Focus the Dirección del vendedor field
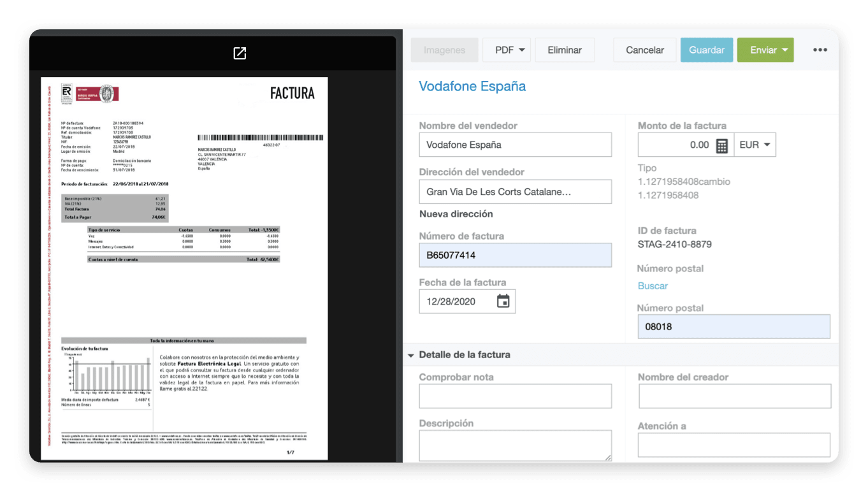 pos(515,192)
